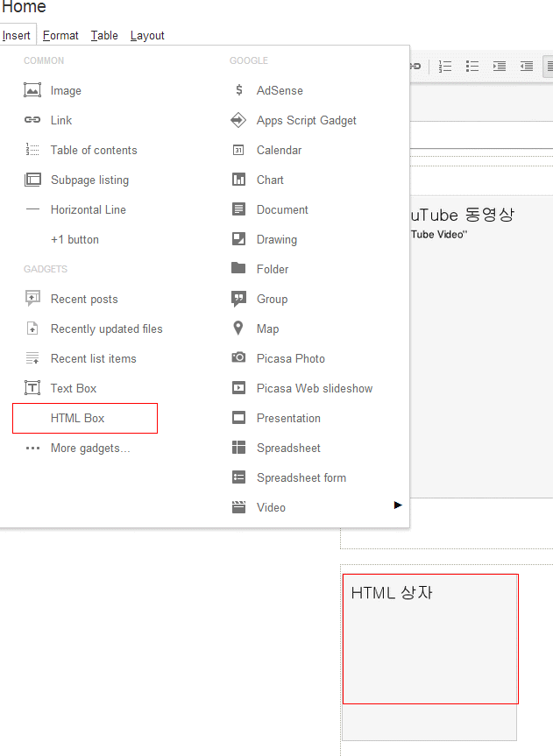Click the Presentation label
Image resolution: width=553 pixels, height=756 pixels.
pyautogui.click(x=288, y=418)
